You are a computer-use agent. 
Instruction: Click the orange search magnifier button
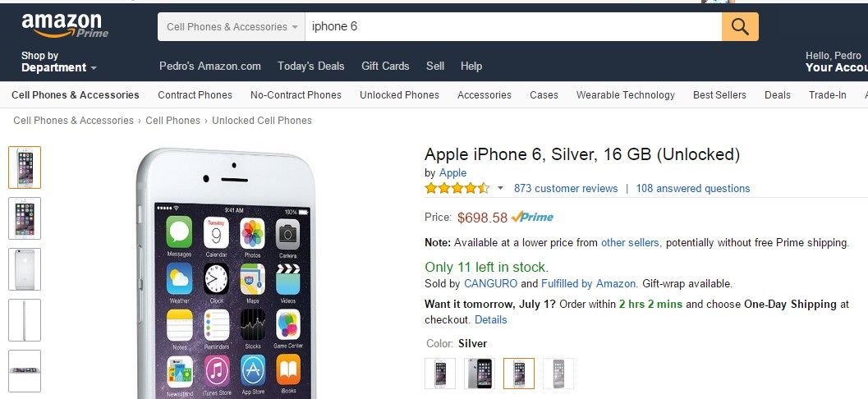tap(740, 27)
